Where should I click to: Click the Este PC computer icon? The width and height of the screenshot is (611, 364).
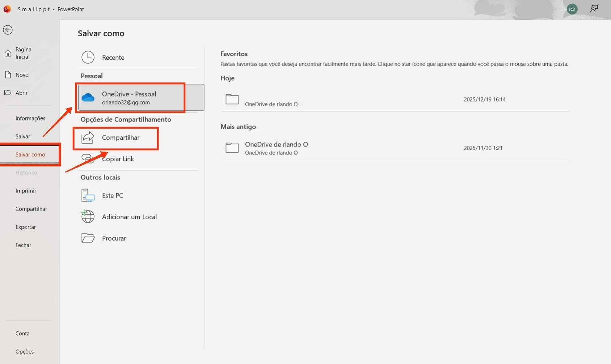pos(88,195)
